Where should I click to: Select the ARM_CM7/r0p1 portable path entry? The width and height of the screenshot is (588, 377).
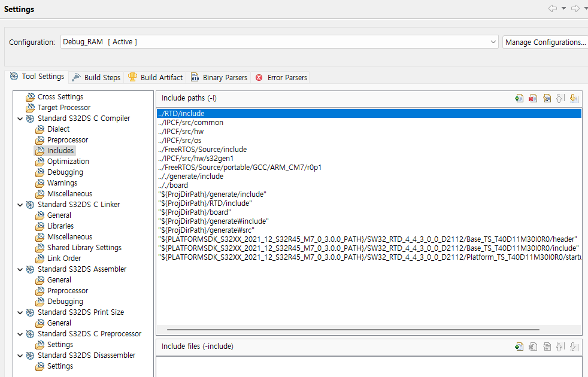pyautogui.click(x=369, y=168)
